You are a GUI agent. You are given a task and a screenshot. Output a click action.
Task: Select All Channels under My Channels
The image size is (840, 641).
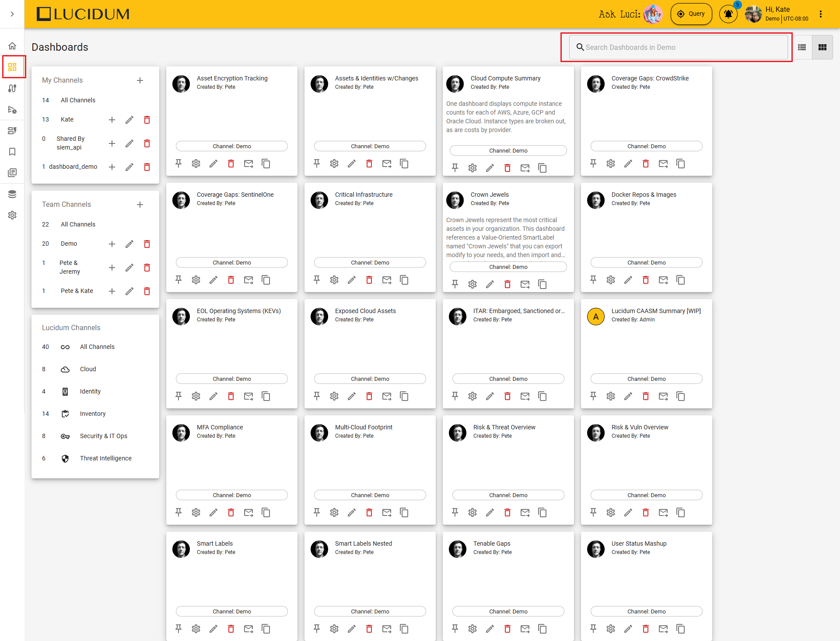(x=78, y=100)
